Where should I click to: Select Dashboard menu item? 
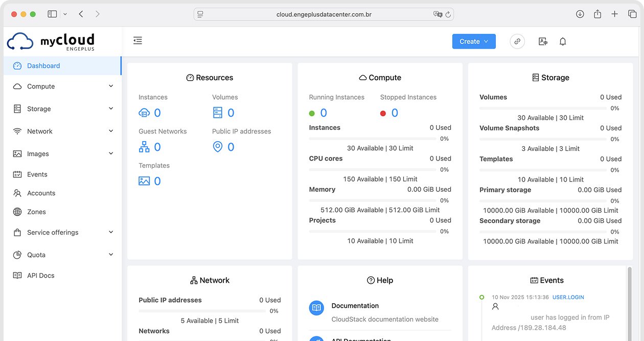click(x=62, y=65)
